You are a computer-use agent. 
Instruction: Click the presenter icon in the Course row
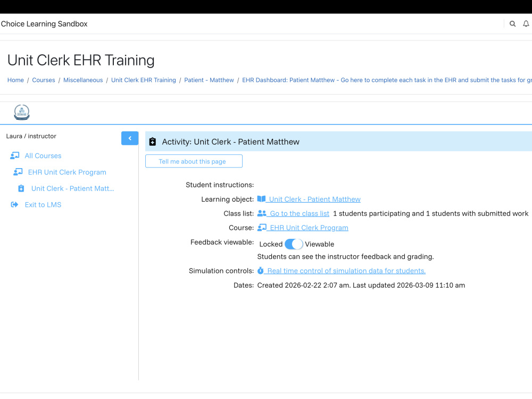click(262, 228)
